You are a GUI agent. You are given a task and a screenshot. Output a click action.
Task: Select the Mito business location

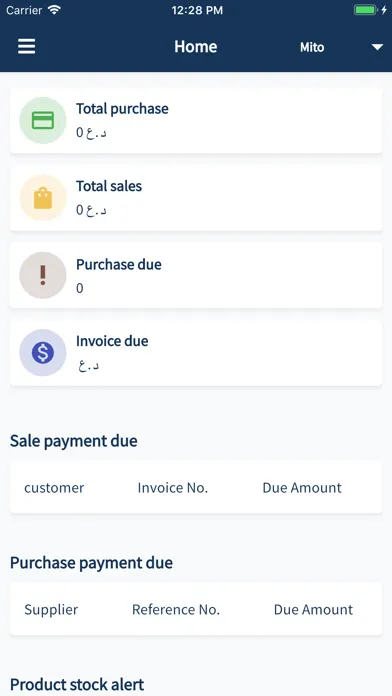click(x=312, y=47)
